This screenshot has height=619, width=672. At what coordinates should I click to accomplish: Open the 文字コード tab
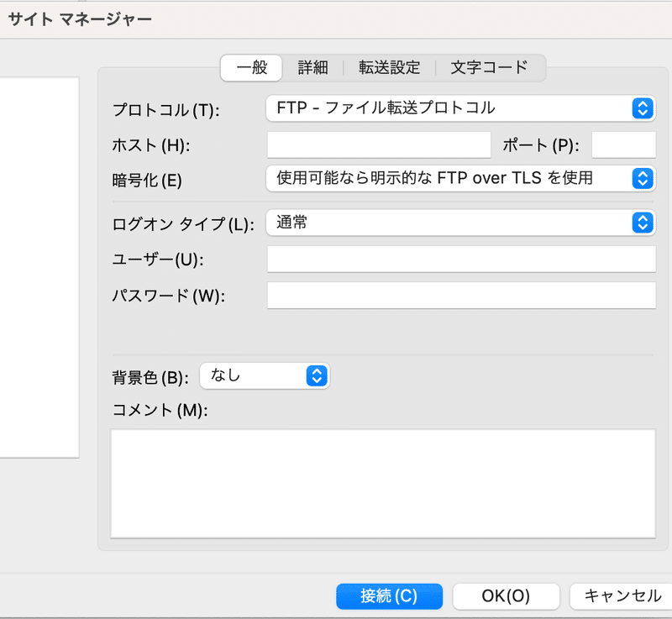click(489, 68)
